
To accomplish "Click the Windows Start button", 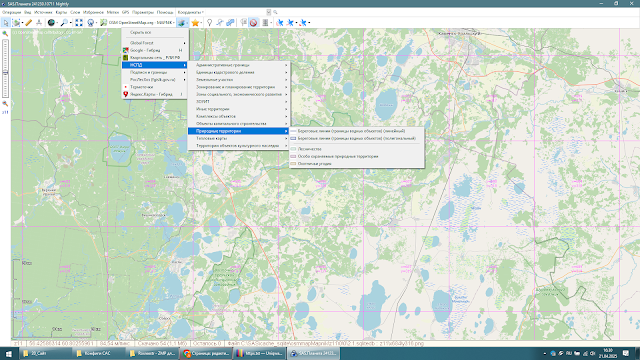I will click(x=8, y=353).
